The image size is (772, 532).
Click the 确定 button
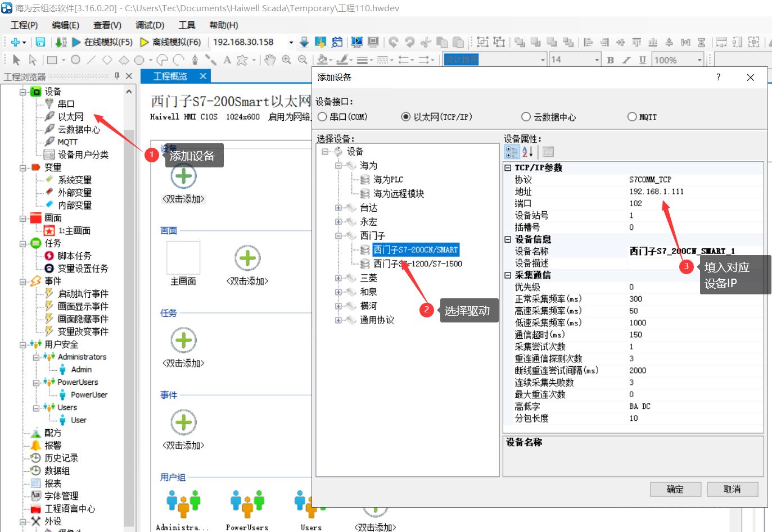[675, 489]
